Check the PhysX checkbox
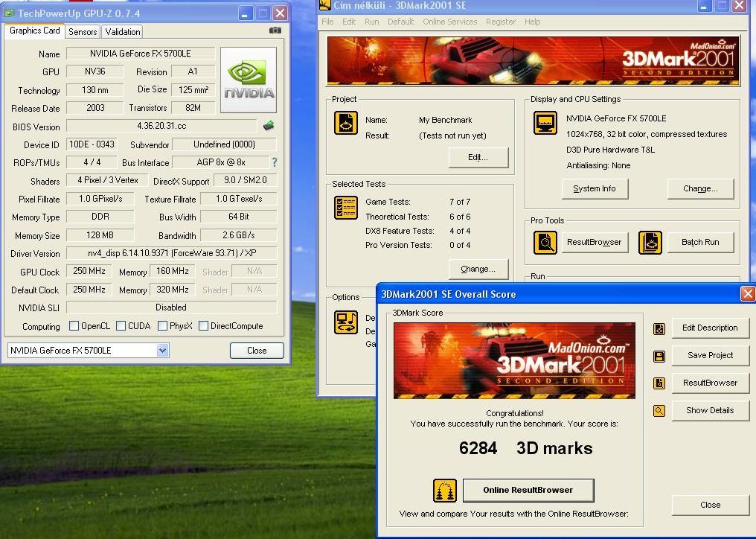The image size is (756, 539). point(162,326)
